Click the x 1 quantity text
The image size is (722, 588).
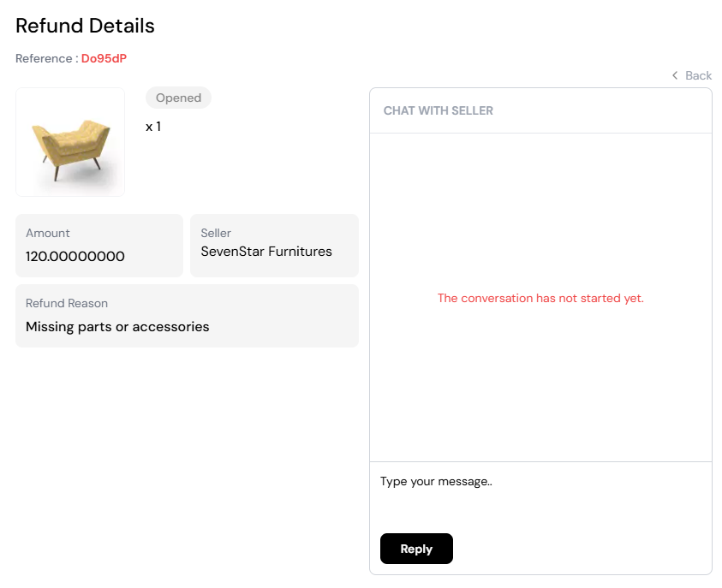click(x=153, y=127)
